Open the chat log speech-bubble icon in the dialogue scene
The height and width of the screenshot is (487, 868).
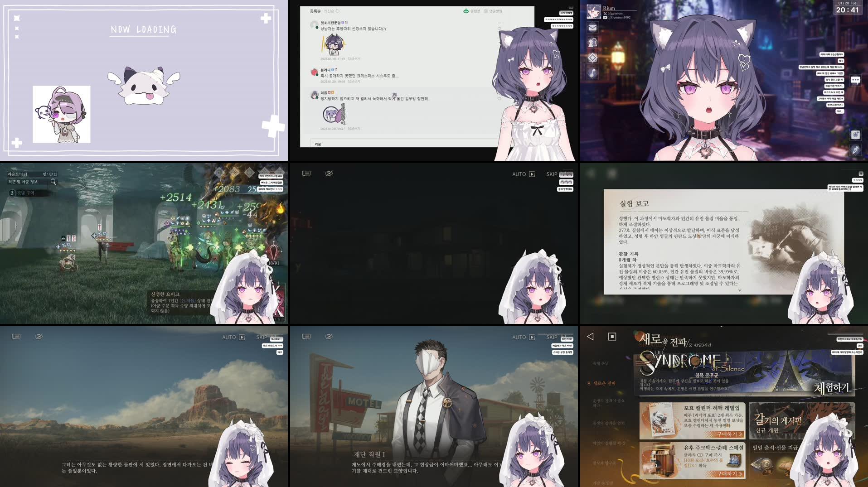pyautogui.click(x=306, y=174)
